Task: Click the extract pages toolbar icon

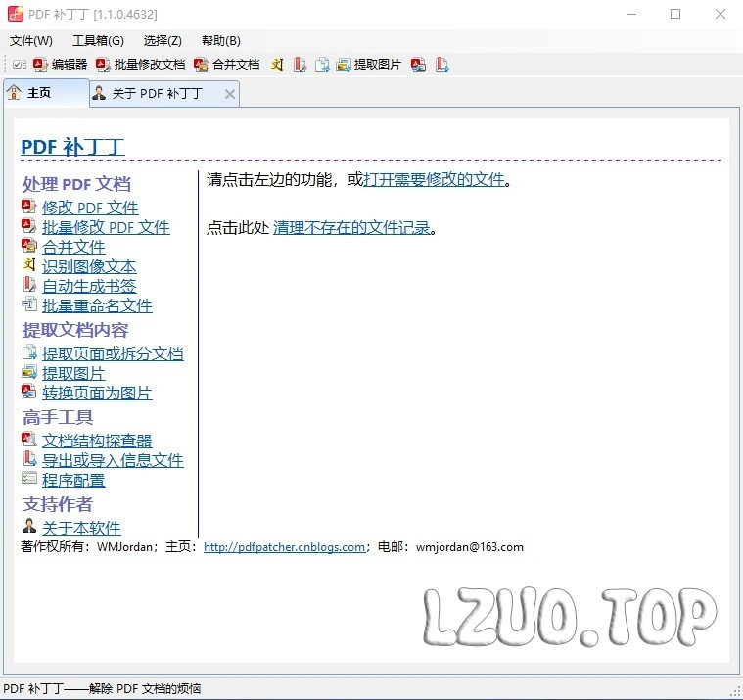Action: [x=322, y=65]
